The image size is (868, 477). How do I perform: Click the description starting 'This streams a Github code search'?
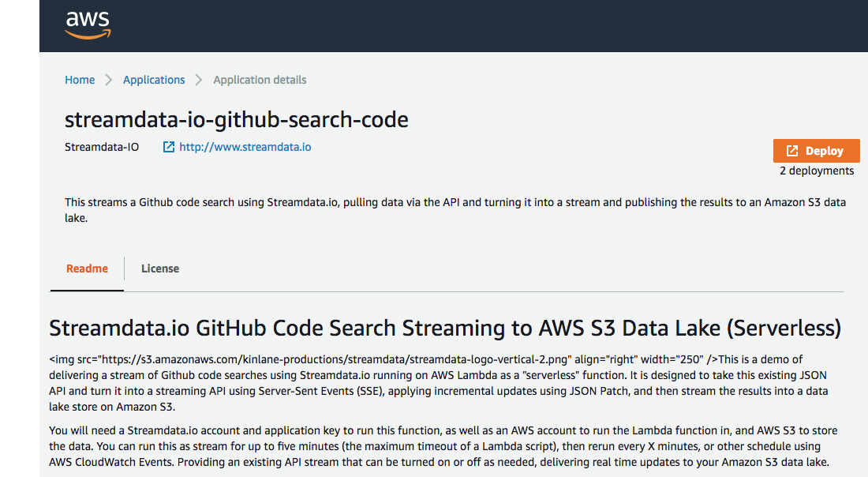pyautogui.click(x=455, y=210)
